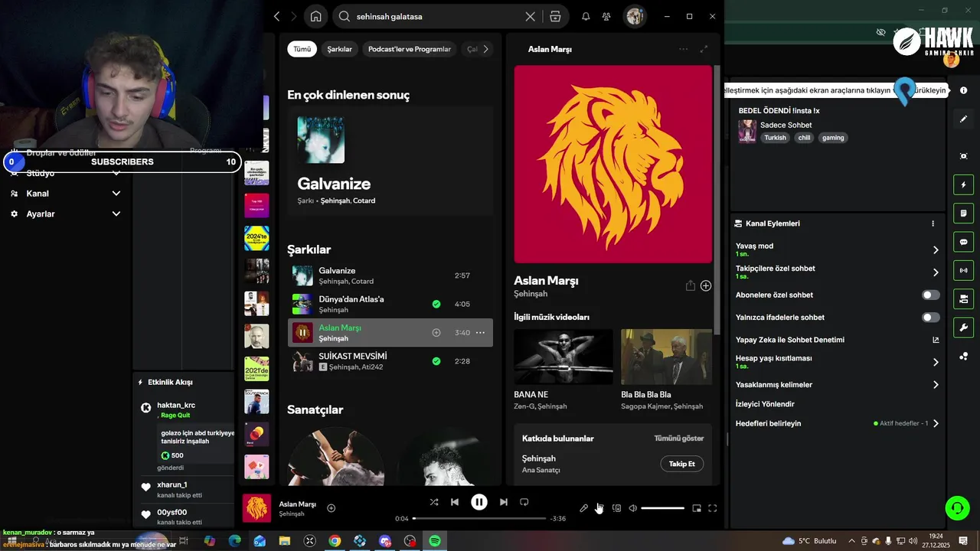Image resolution: width=980 pixels, height=551 pixels.
Task: Open Spotify miniplayer
Action: tap(697, 508)
